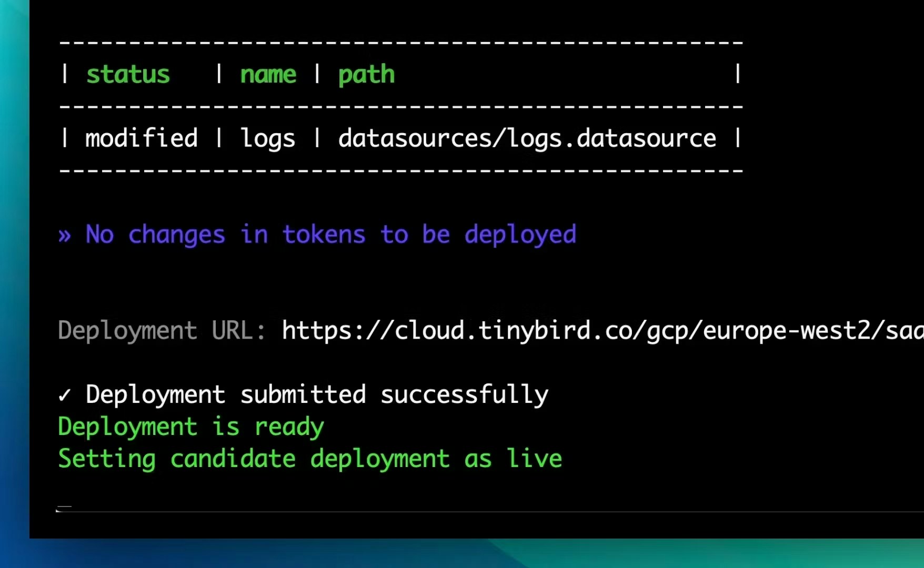This screenshot has height=568, width=924.
Task: Click the 'name' column header
Action: [268, 75]
